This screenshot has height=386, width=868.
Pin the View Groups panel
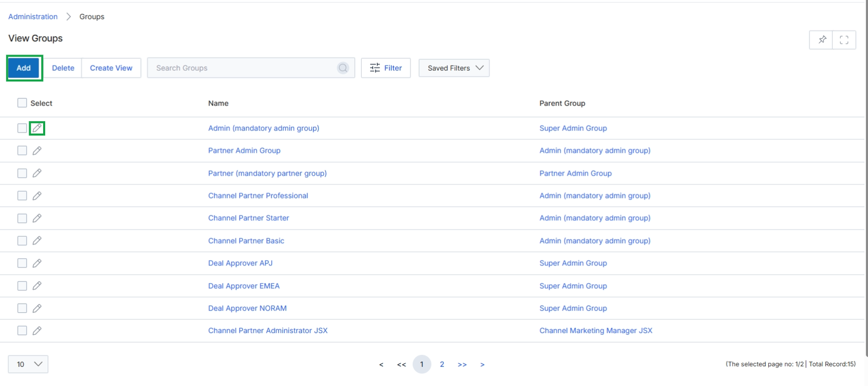(x=821, y=40)
